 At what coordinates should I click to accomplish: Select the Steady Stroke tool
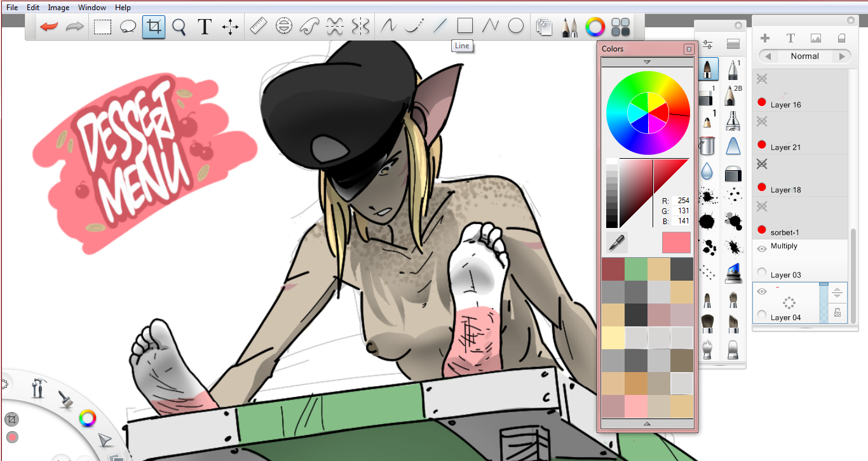point(414,26)
